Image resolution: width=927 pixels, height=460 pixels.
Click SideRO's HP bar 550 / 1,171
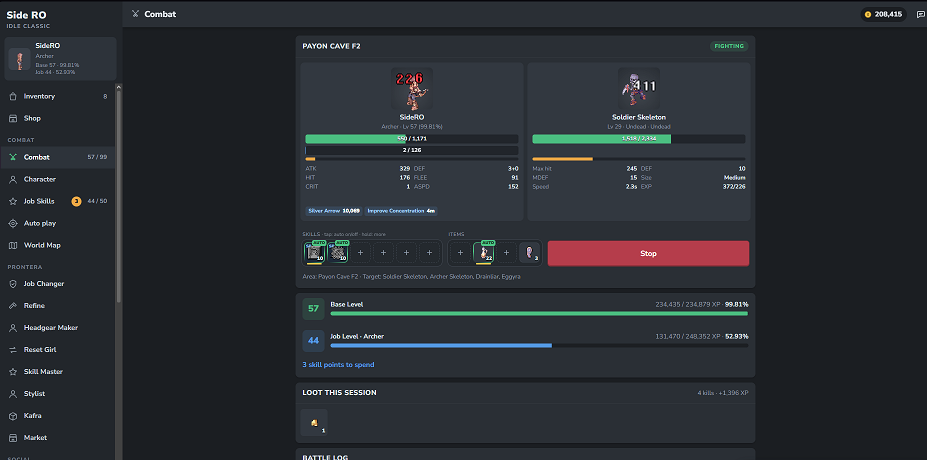pos(411,139)
